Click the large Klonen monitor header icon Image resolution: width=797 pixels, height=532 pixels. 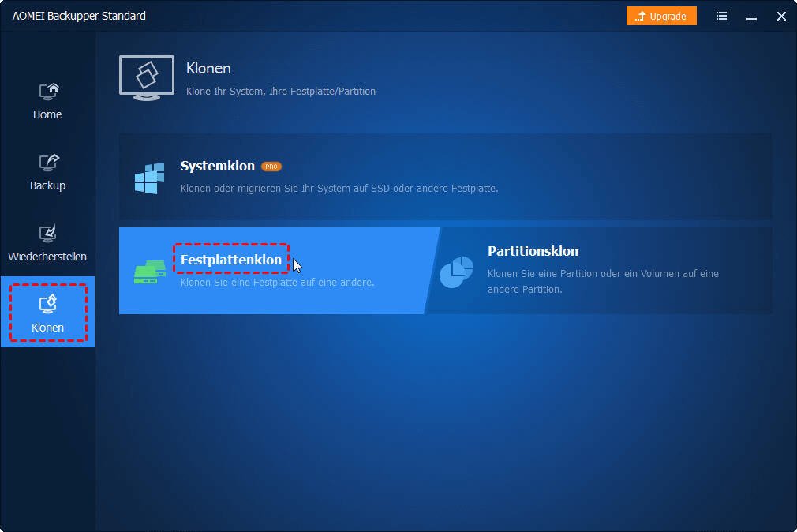point(147,78)
